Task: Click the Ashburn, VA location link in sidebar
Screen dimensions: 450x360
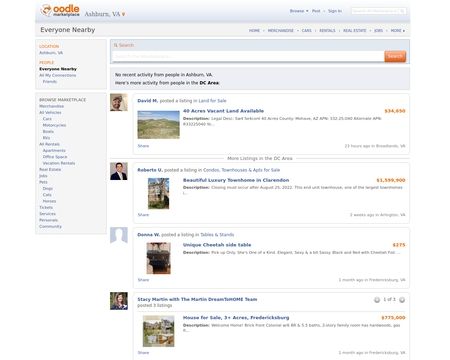Action: (51, 53)
